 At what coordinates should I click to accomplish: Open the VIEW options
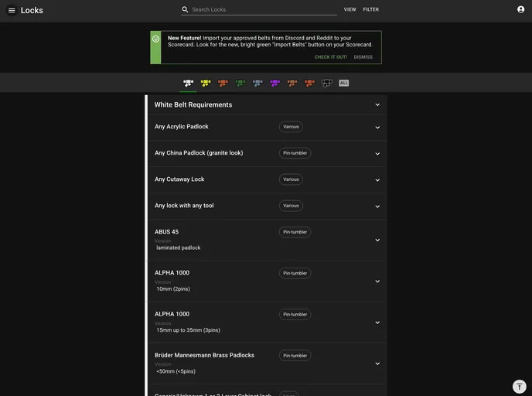coord(350,9)
